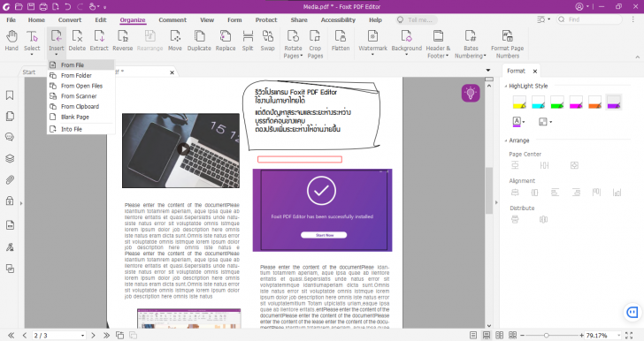Click the zoom slider handle

(547, 335)
